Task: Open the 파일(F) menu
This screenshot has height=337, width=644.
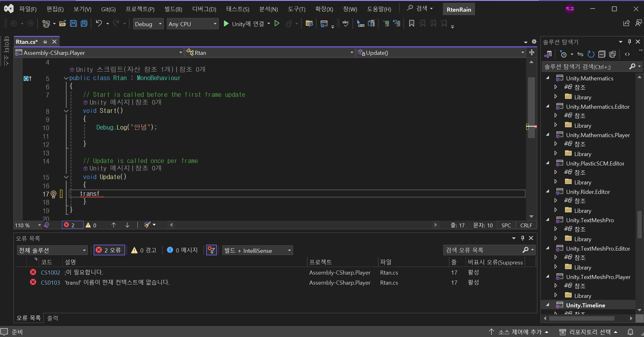Action: (28, 9)
